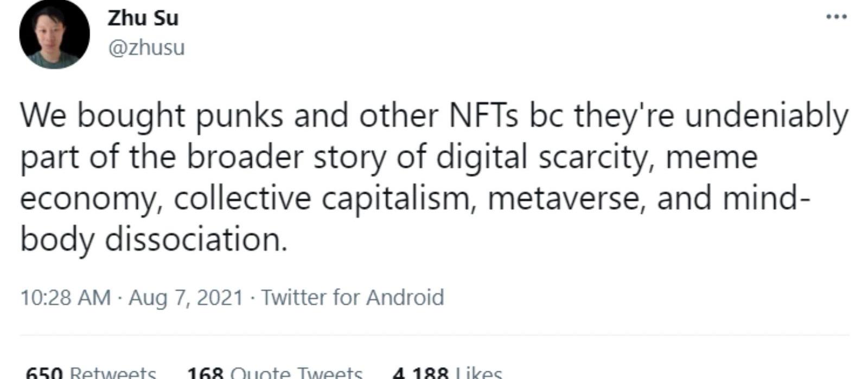
Task: Click the 10:28 AM timestamp
Action: tap(65, 298)
